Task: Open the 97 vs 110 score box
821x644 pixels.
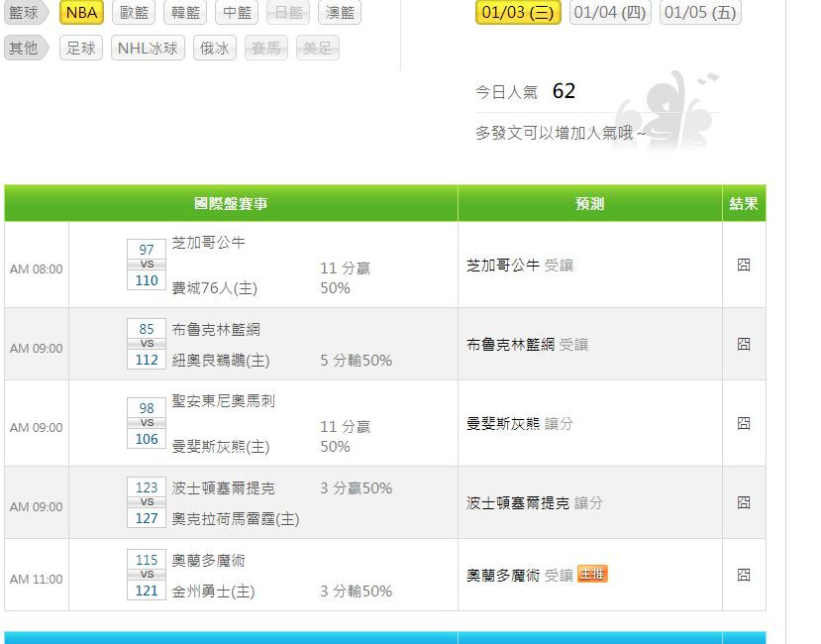Action: pyautogui.click(x=147, y=265)
